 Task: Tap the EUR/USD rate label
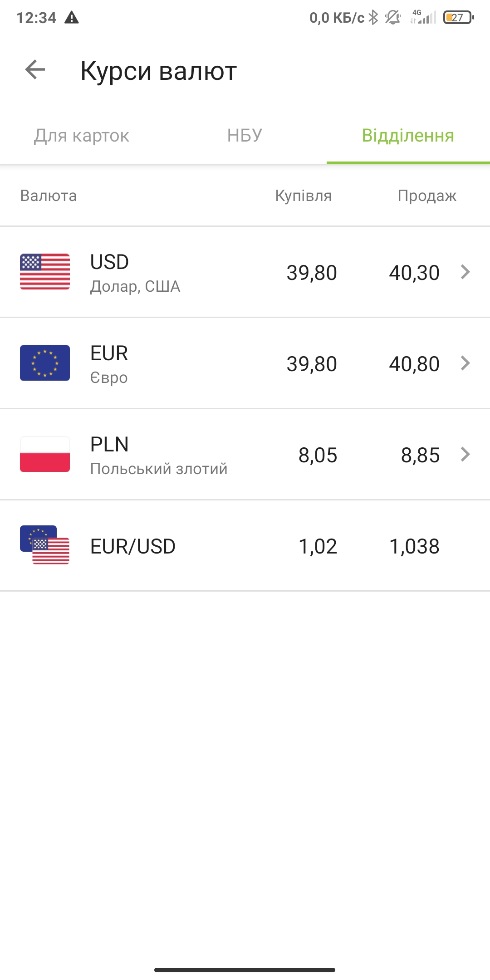pos(133,546)
